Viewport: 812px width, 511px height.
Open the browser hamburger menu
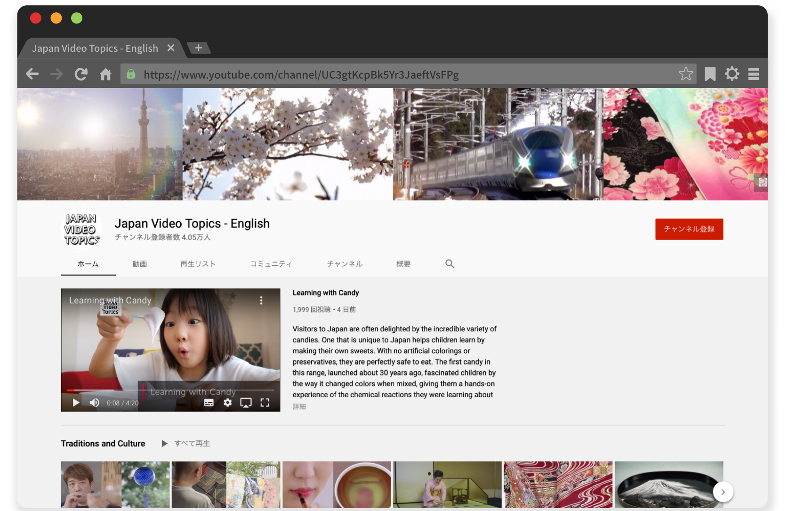tap(754, 74)
